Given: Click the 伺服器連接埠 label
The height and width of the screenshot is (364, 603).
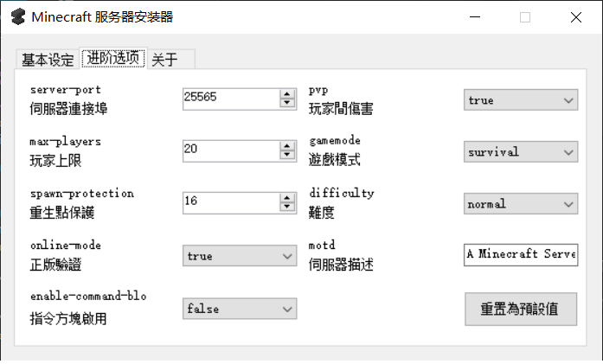Looking at the screenshot, I should 68,109.
